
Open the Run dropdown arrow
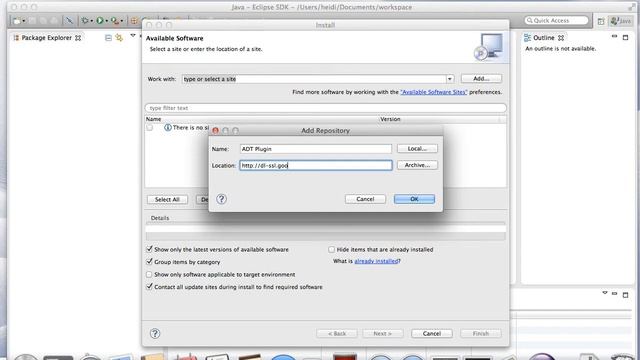pyautogui.click(x=107, y=21)
